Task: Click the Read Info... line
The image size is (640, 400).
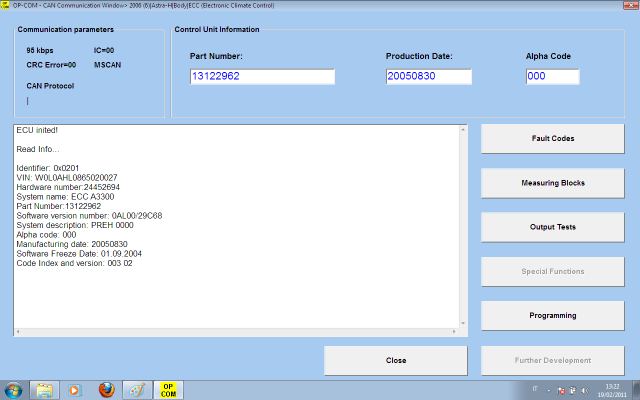Action: coord(38,149)
